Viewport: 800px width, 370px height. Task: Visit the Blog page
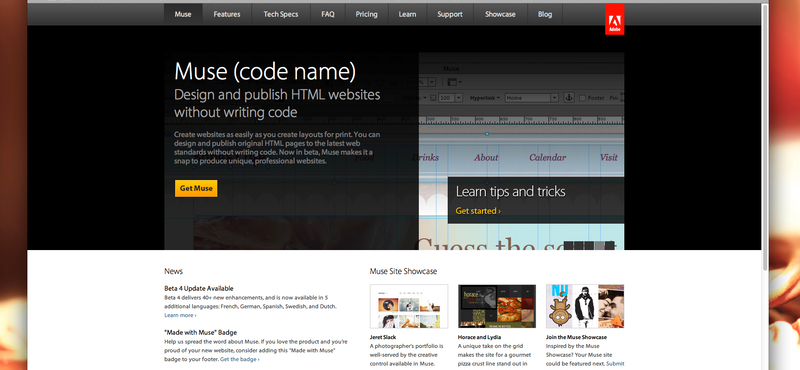pyautogui.click(x=545, y=14)
